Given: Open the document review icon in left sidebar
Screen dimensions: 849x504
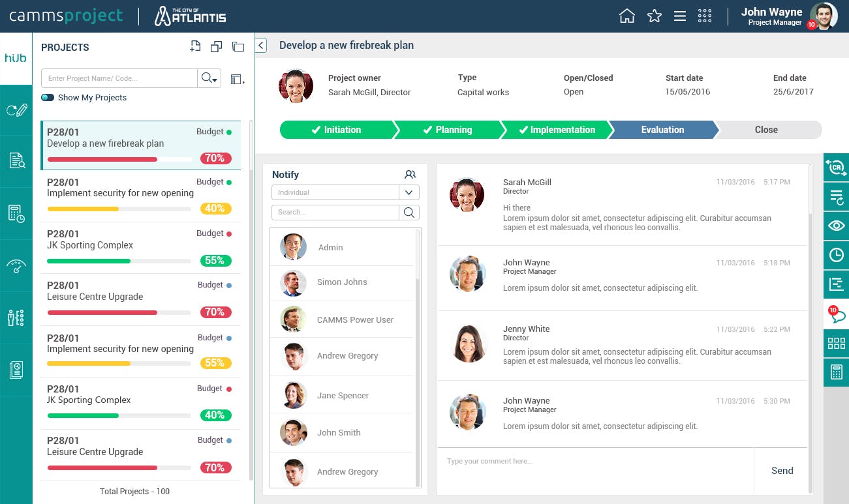Looking at the screenshot, I should (15, 160).
